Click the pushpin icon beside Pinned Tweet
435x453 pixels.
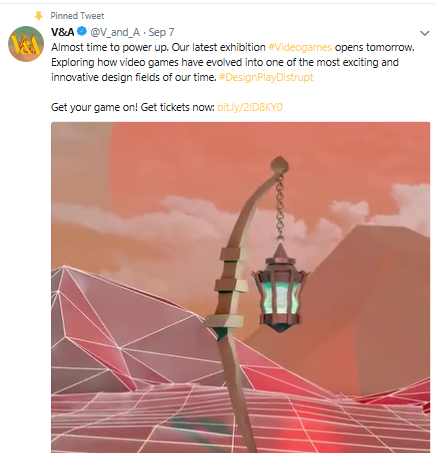coord(39,16)
